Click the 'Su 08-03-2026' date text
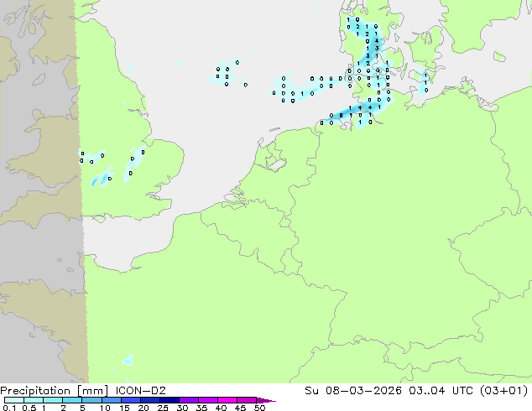Viewport: 532px width, 411px height. tap(353, 391)
